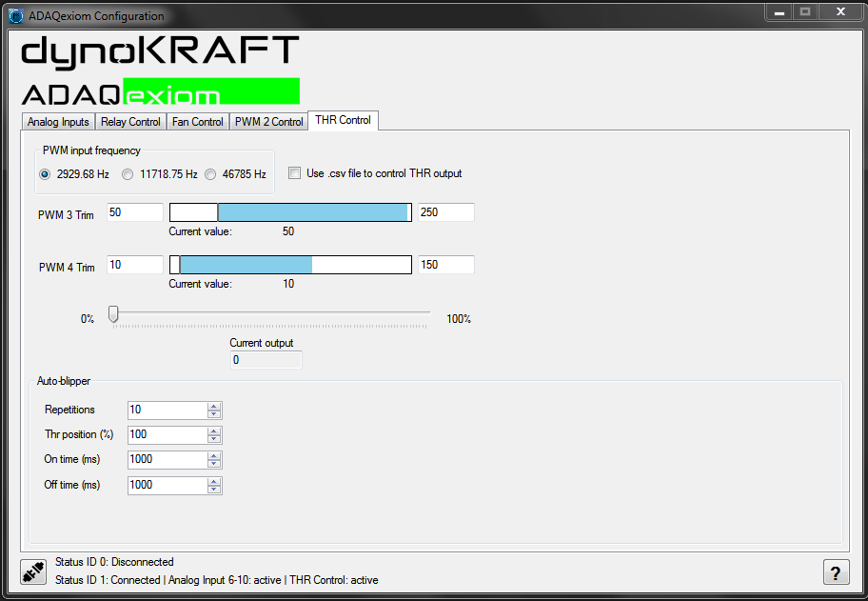The width and height of the screenshot is (868, 601).
Task: Click the connect/disconnect plug icon
Action: pos(33,571)
